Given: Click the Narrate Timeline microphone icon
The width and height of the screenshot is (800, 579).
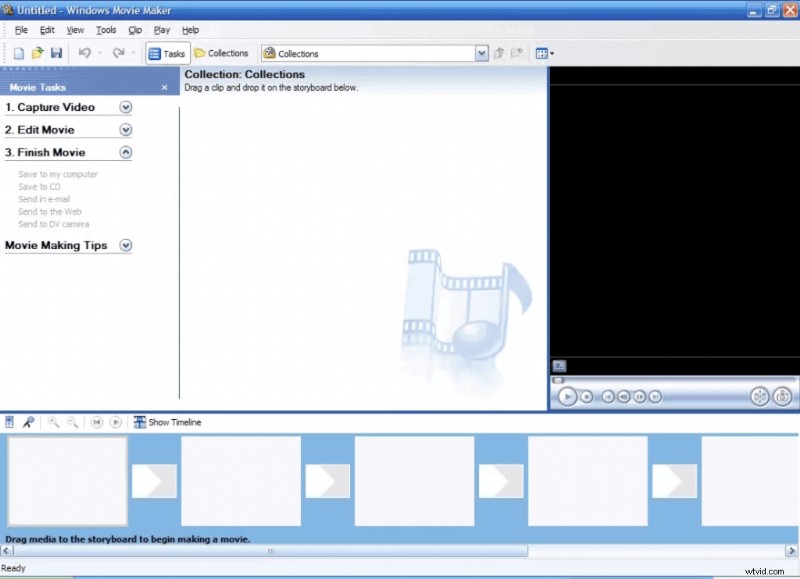Looking at the screenshot, I should [x=28, y=422].
